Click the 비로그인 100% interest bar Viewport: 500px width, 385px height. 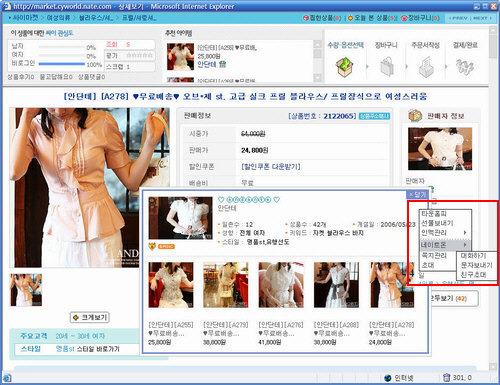(x=62, y=64)
